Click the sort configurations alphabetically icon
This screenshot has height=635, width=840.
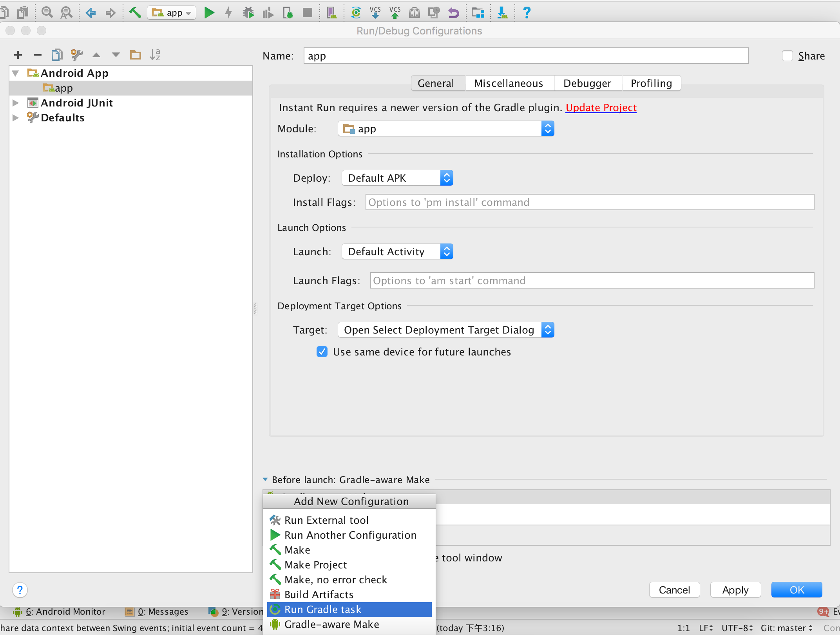pyautogui.click(x=155, y=55)
